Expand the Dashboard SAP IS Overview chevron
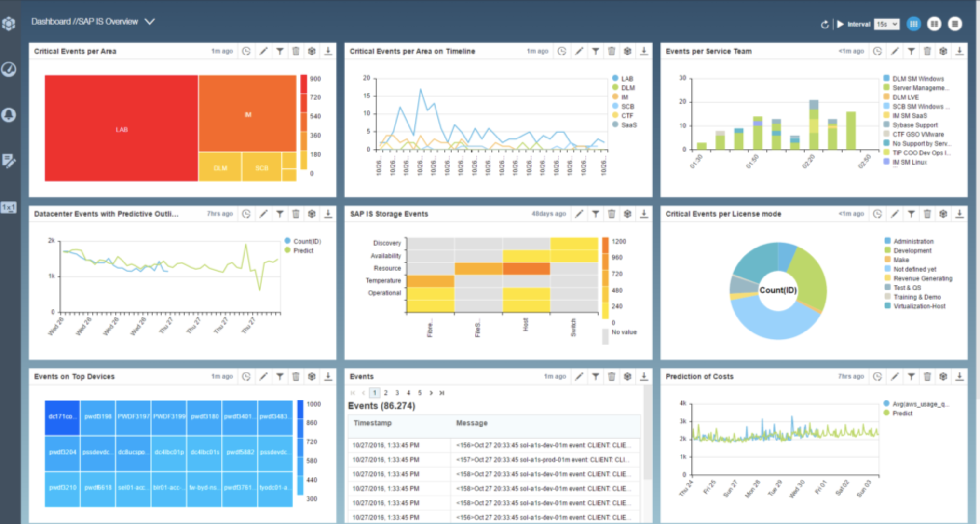Image resolution: width=980 pixels, height=524 pixels. point(150,22)
